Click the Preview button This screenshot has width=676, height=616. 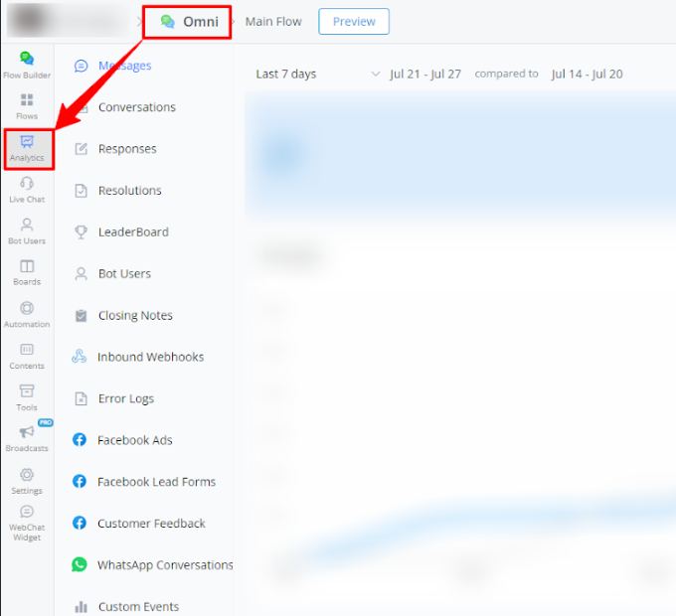tap(354, 22)
